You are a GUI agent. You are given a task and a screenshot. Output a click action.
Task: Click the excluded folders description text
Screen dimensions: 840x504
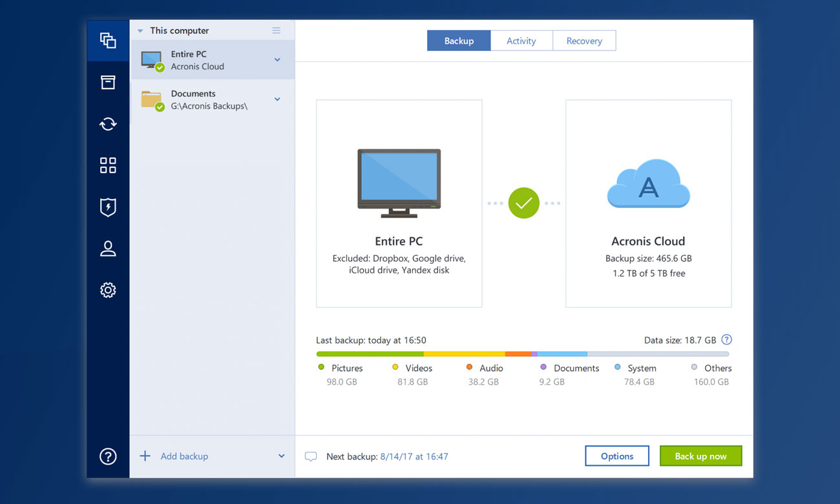click(399, 264)
